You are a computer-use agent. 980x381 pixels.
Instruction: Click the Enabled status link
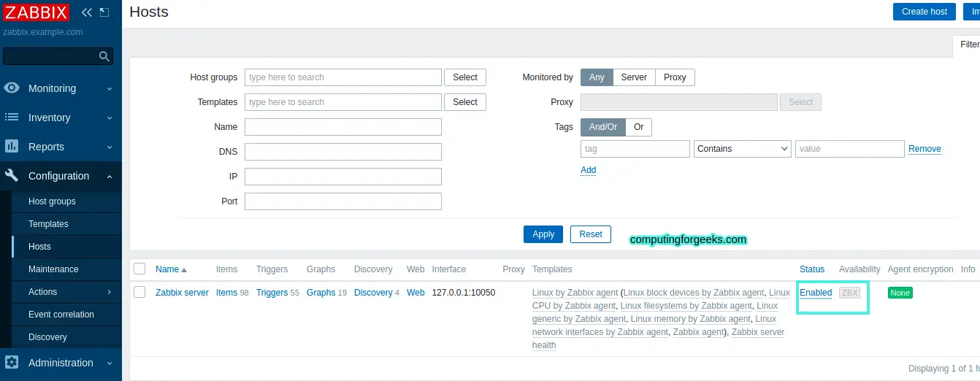pos(816,293)
